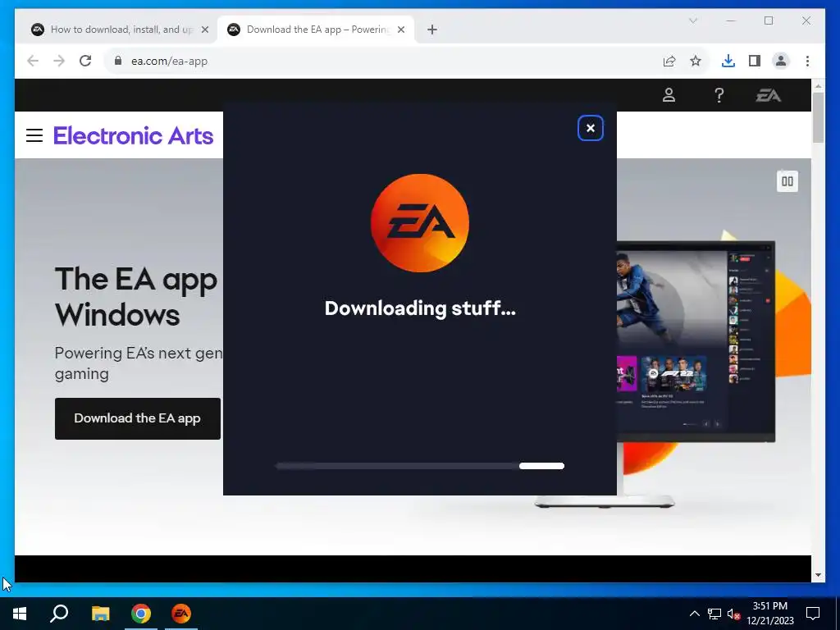Open the clock showing 3:51 PM
This screenshot has height=630, width=840.
[769, 614]
